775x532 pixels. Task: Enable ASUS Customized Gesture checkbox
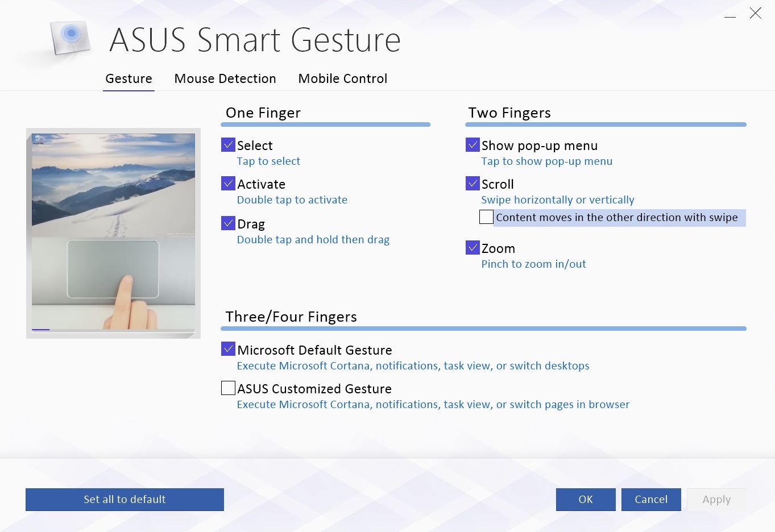tap(228, 388)
